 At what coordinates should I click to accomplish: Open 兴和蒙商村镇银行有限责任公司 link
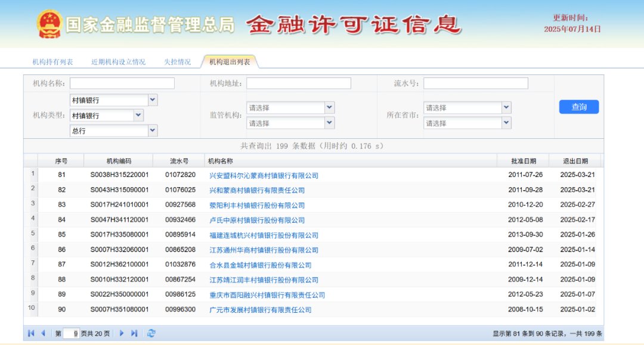(x=257, y=190)
